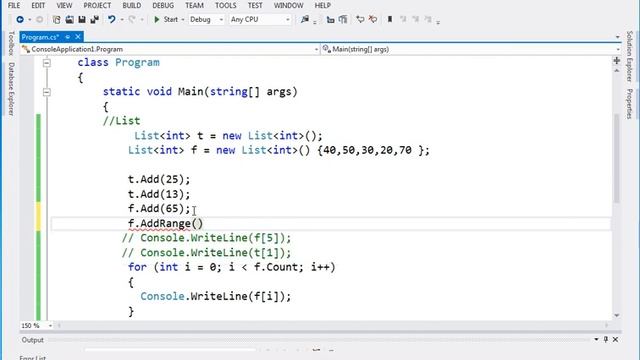Screen dimensions: 640x360
Task: Click the //List comment line
Action: point(121,121)
